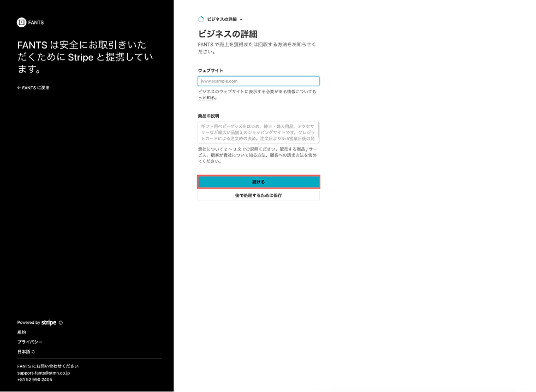536x392 pixels.
Task: Click the ビジネスの詳細 page heading
Action: click(227, 34)
